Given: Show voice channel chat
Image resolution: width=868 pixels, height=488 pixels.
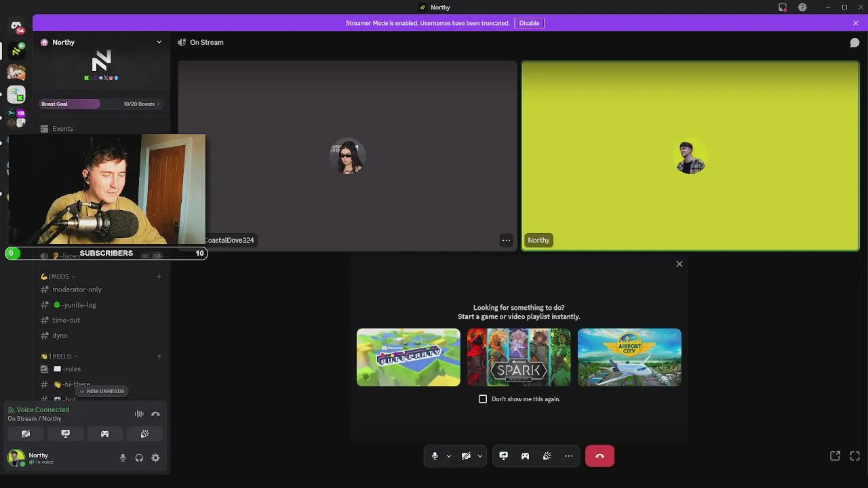Looking at the screenshot, I should 854,42.
